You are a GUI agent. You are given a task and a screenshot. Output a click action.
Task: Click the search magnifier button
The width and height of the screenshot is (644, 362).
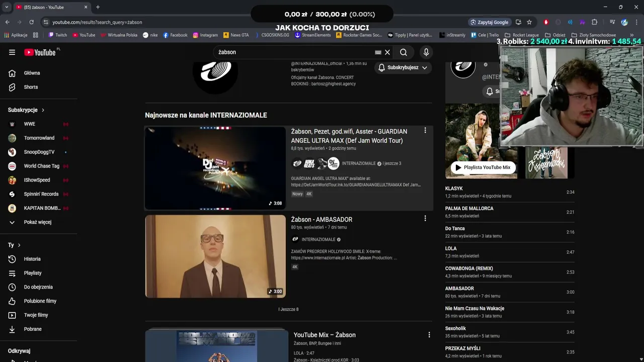click(x=404, y=52)
